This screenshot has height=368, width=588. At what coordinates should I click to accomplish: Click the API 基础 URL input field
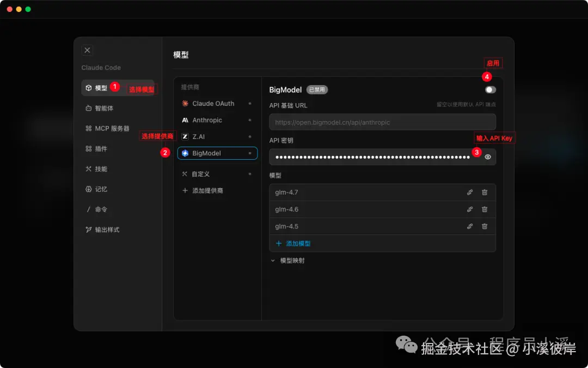tap(382, 122)
